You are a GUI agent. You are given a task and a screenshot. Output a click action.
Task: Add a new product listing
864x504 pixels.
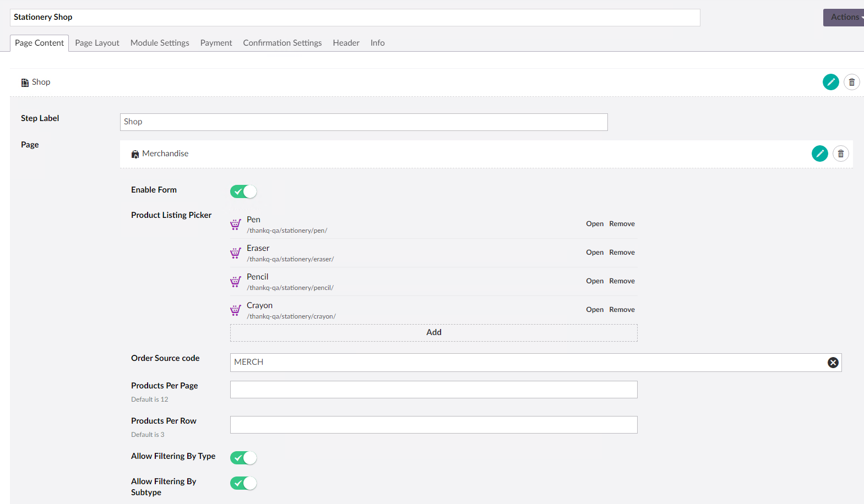(x=433, y=332)
